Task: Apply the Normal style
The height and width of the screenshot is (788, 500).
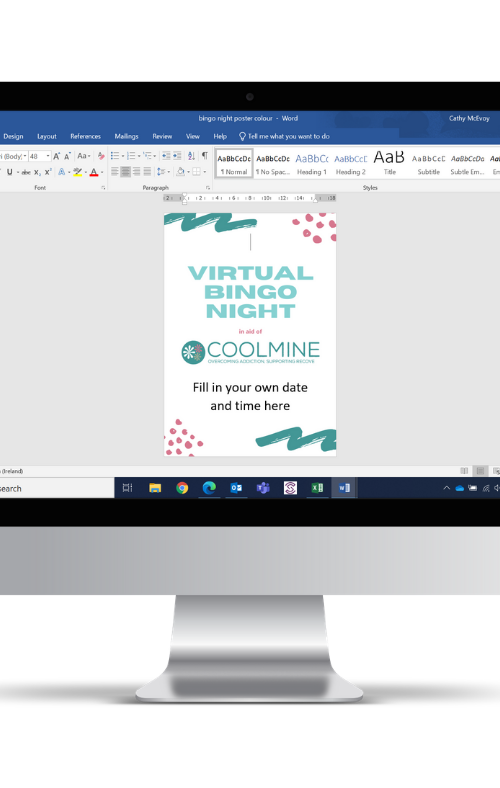Action: pos(234,164)
